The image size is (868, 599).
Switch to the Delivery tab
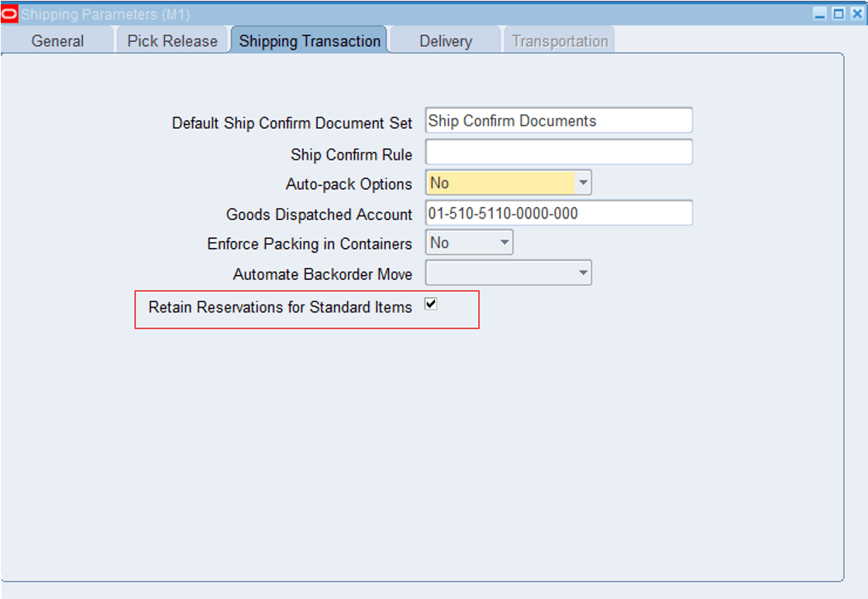click(x=444, y=40)
